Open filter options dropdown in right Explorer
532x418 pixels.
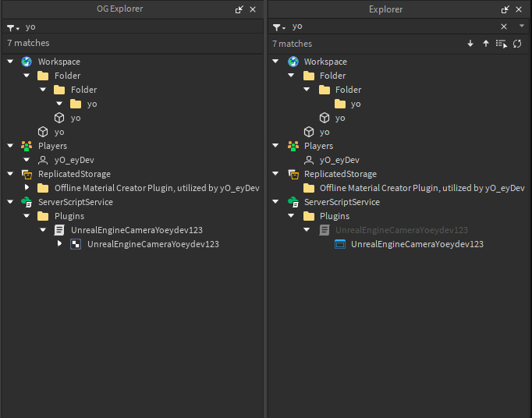pyautogui.click(x=279, y=27)
